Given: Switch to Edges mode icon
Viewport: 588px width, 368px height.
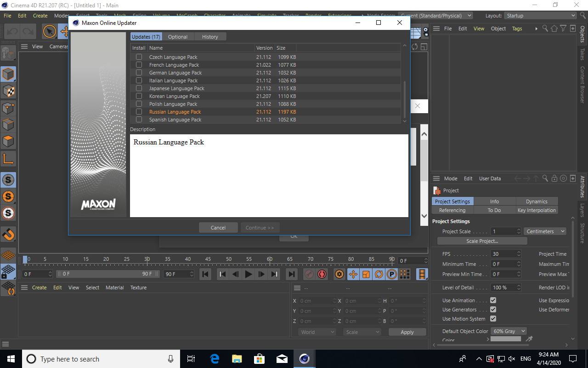Looking at the screenshot, I should coord(8,125).
